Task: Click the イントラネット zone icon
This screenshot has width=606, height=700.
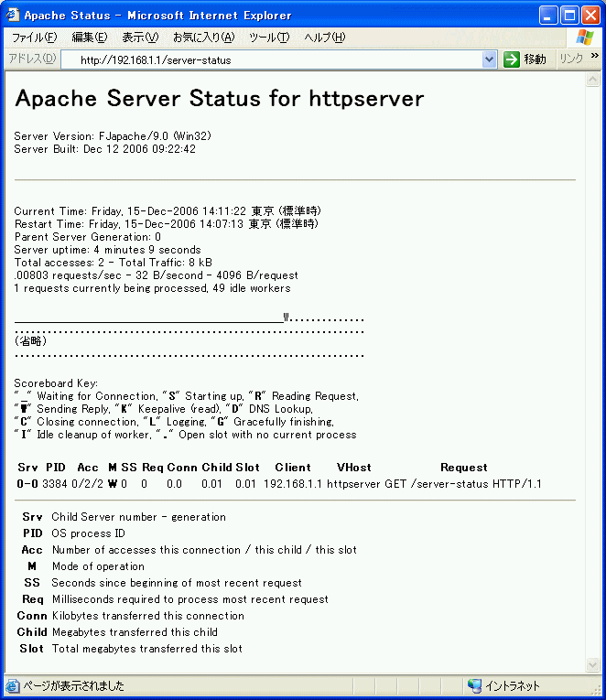Action: [x=474, y=685]
